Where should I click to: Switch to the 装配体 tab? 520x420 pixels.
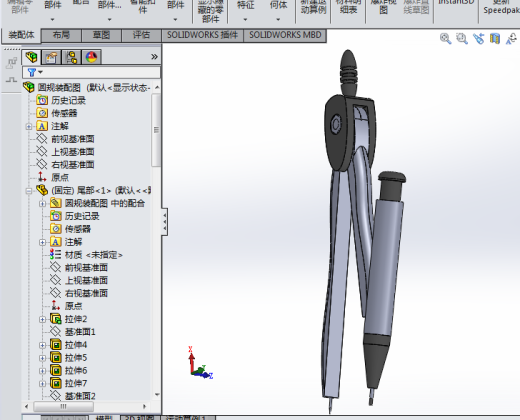21,35
